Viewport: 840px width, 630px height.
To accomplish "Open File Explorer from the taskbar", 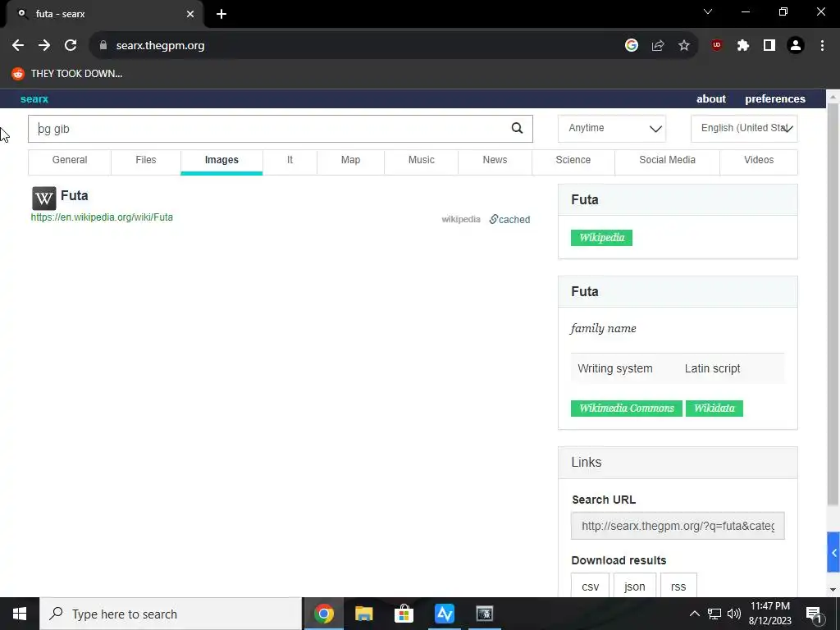I will (363, 614).
